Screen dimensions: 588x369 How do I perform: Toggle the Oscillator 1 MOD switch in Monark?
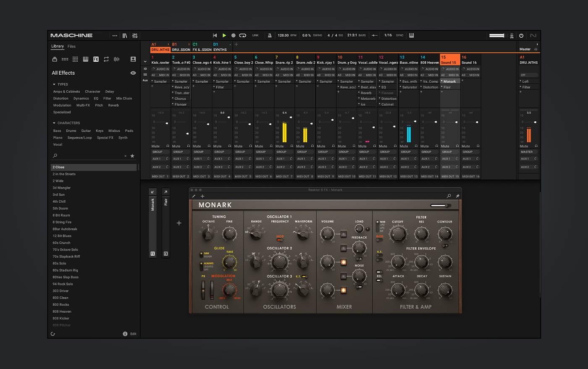click(x=280, y=240)
